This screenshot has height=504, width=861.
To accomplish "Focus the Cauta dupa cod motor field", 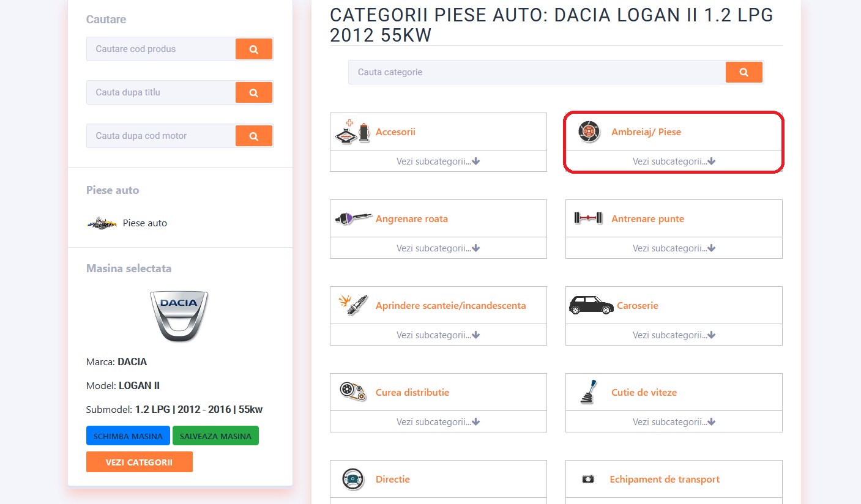I will [161, 136].
